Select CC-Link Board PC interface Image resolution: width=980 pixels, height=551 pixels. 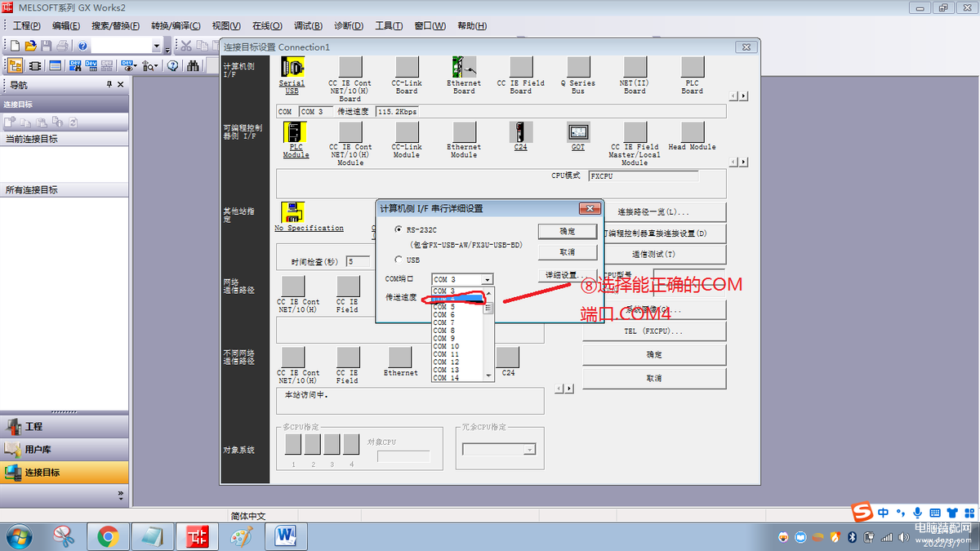coord(407,67)
